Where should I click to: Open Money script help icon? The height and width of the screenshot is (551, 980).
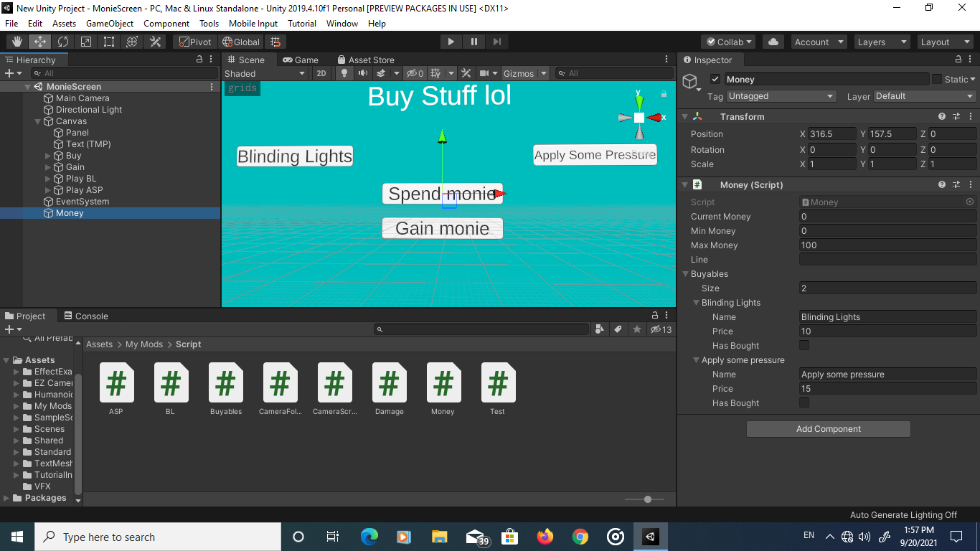pos(942,184)
